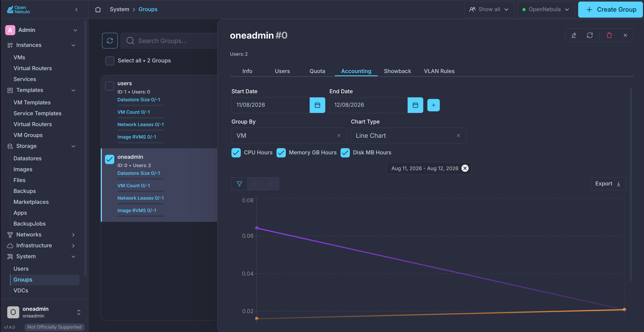Click the Instances grid icon
This screenshot has height=332, width=644.
tap(10, 45)
